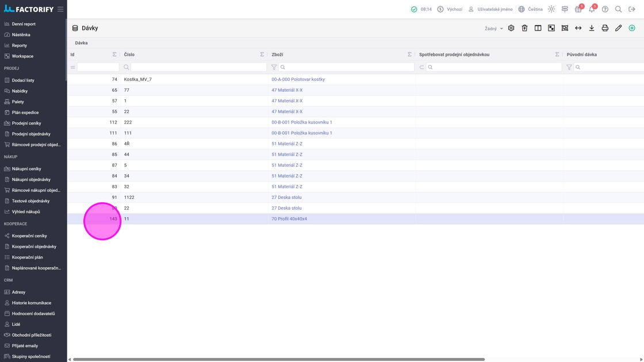This screenshot has height=362, width=644.
Task: Open Kooperační plán in sidebar
Action: (x=27, y=257)
